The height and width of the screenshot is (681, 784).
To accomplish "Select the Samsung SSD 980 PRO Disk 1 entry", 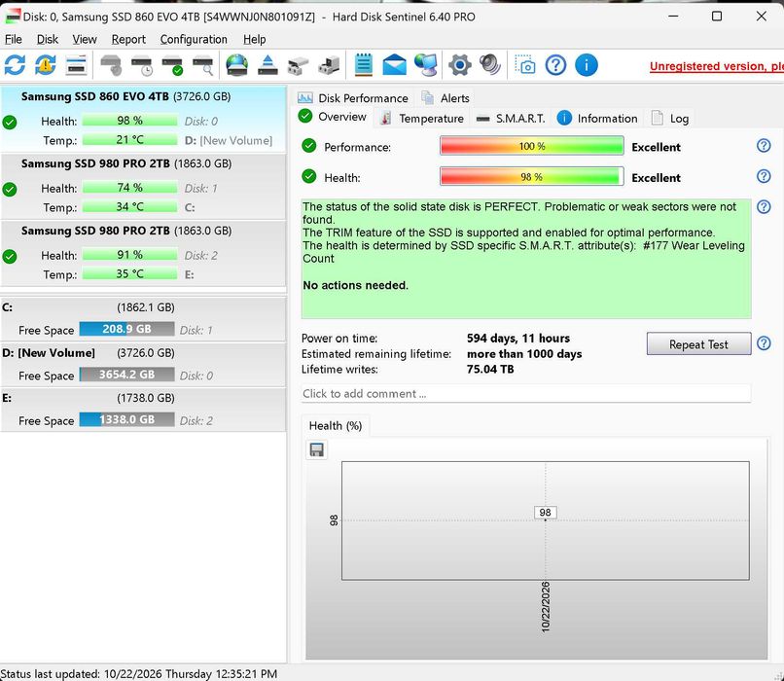I will coord(144,187).
